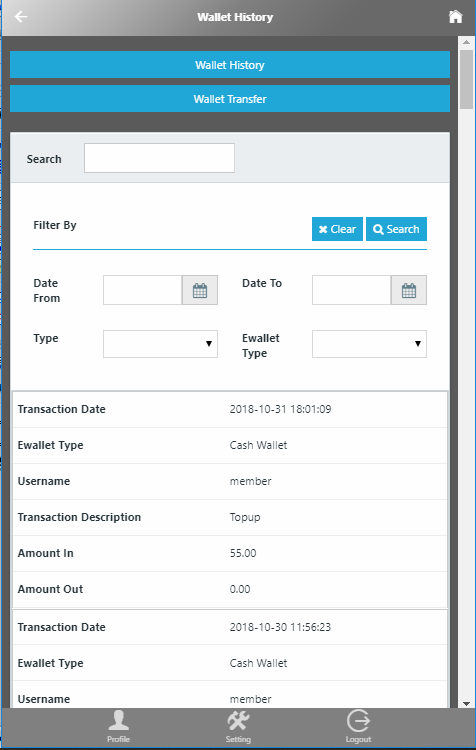The image size is (476, 750).
Task: Click the scrollbar up arrow
Action: (466, 42)
